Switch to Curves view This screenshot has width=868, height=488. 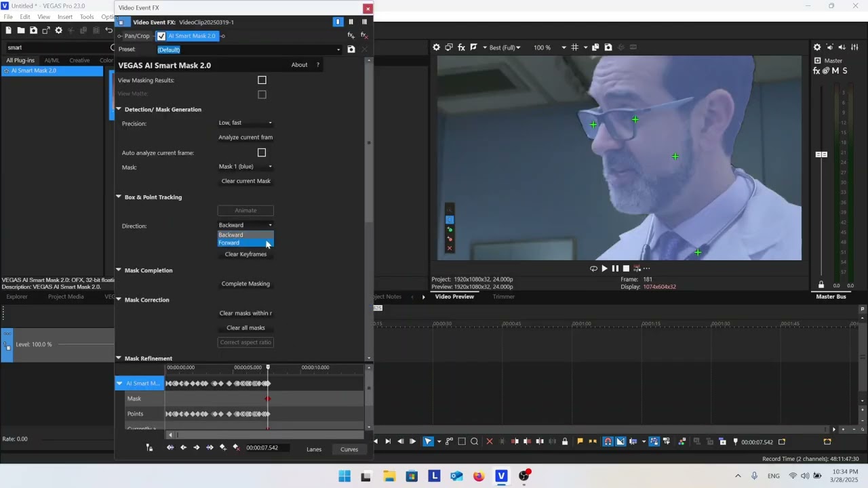[x=349, y=449]
